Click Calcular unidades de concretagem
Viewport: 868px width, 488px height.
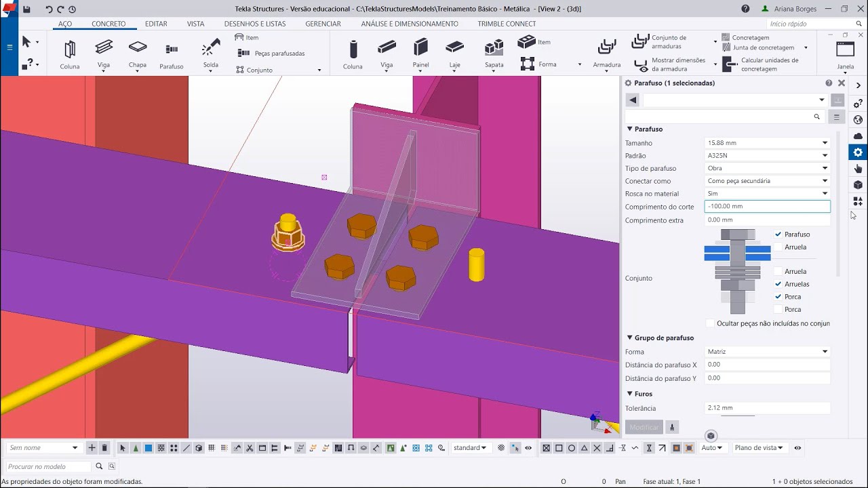click(x=762, y=64)
